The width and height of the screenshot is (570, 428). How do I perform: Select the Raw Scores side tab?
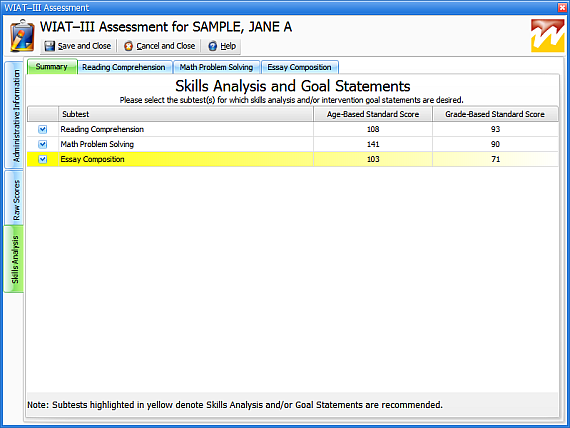pos(14,199)
